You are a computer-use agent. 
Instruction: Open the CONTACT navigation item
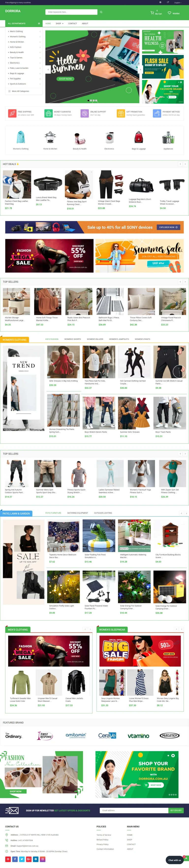(73, 24)
